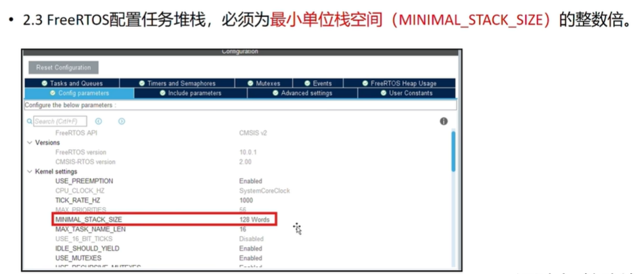This screenshot has height=274, width=644.
Task: Select the Events tab
Action: (x=318, y=83)
